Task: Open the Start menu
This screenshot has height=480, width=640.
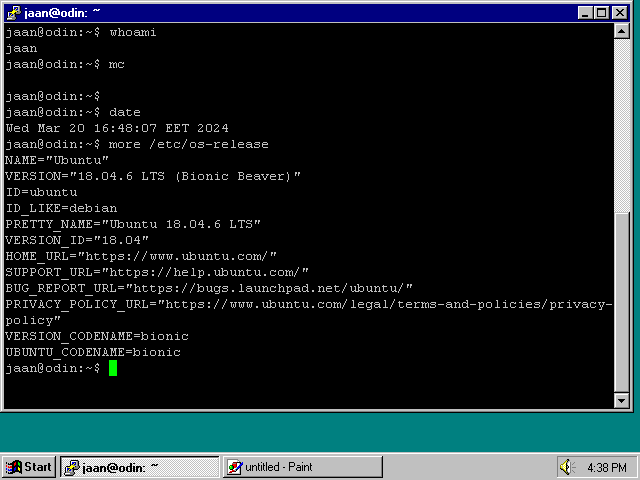Action: (28, 467)
